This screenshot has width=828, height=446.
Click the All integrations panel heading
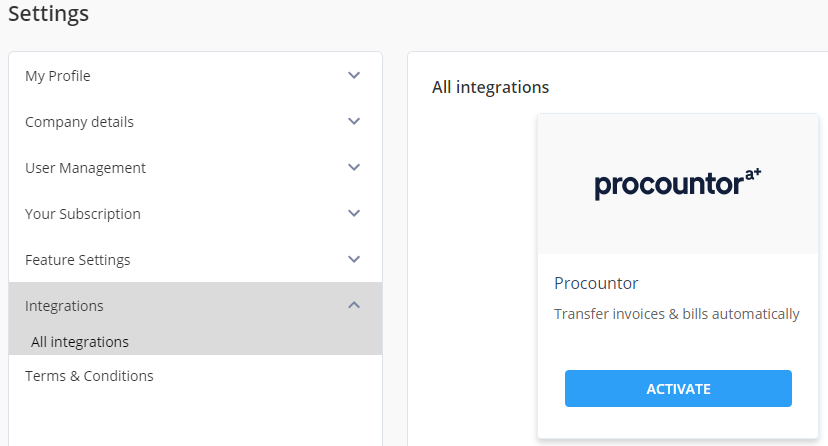490,88
